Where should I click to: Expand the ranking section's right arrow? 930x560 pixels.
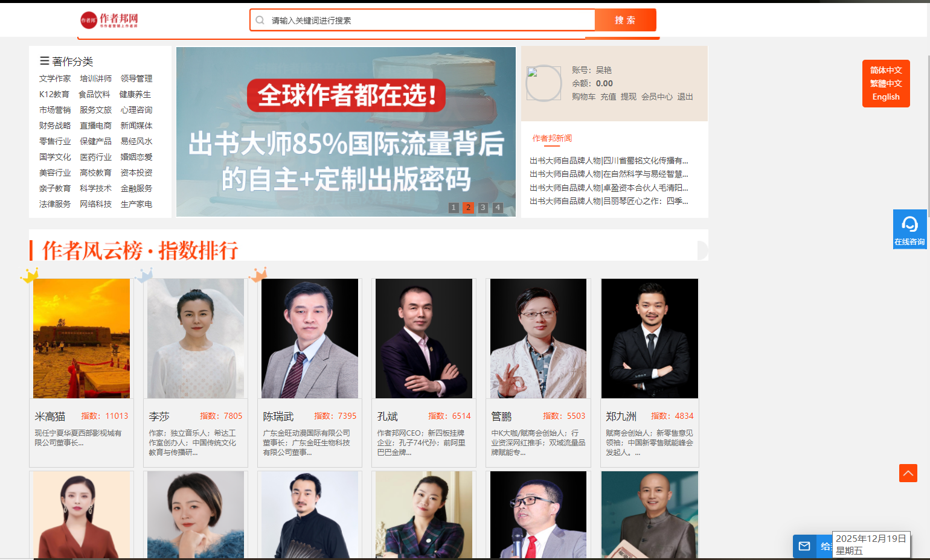(702, 250)
